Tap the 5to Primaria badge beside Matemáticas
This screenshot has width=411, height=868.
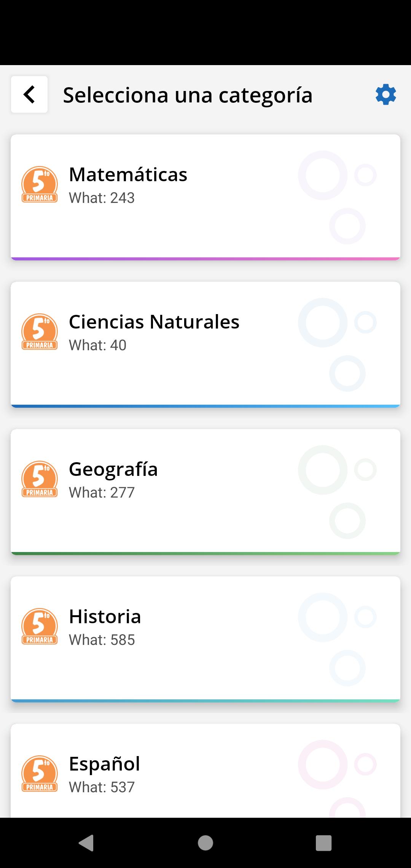coord(40,184)
